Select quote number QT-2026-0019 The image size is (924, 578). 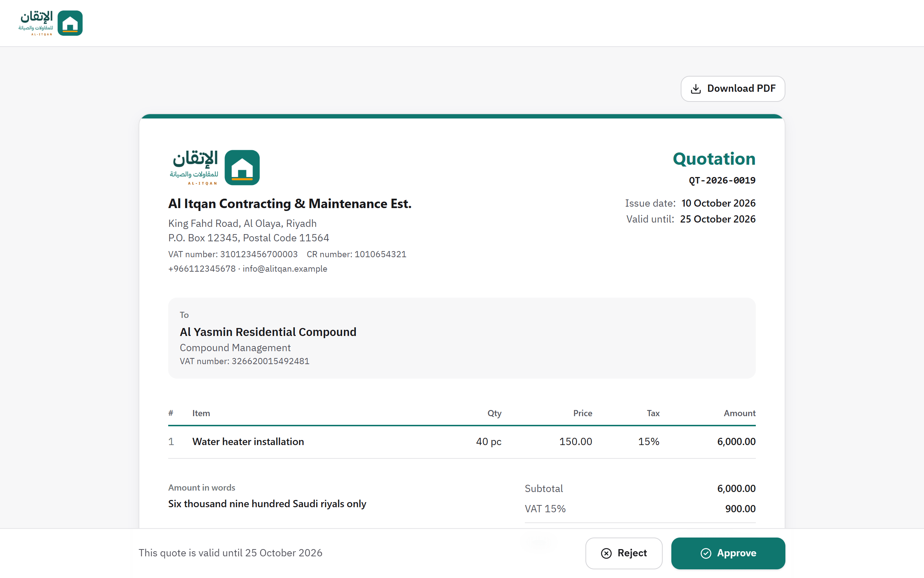point(722,180)
